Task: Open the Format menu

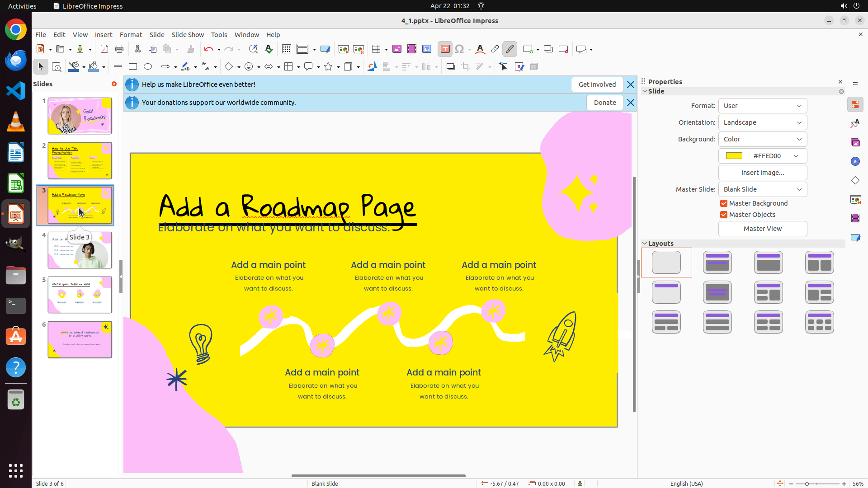Action: pos(131,35)
